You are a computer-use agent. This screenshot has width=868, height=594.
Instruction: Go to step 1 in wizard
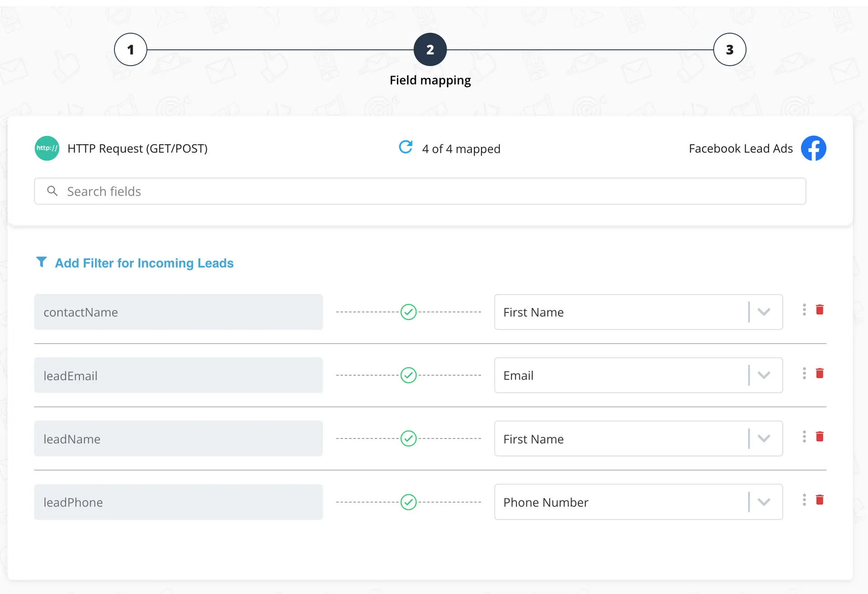[x=131, y=50]
